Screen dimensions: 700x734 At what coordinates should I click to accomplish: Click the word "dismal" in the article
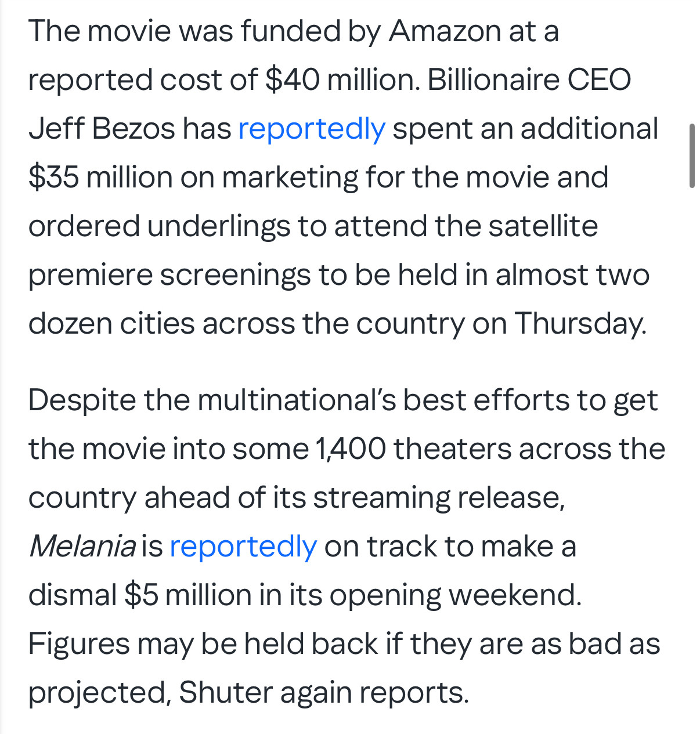tap(73, 595)
